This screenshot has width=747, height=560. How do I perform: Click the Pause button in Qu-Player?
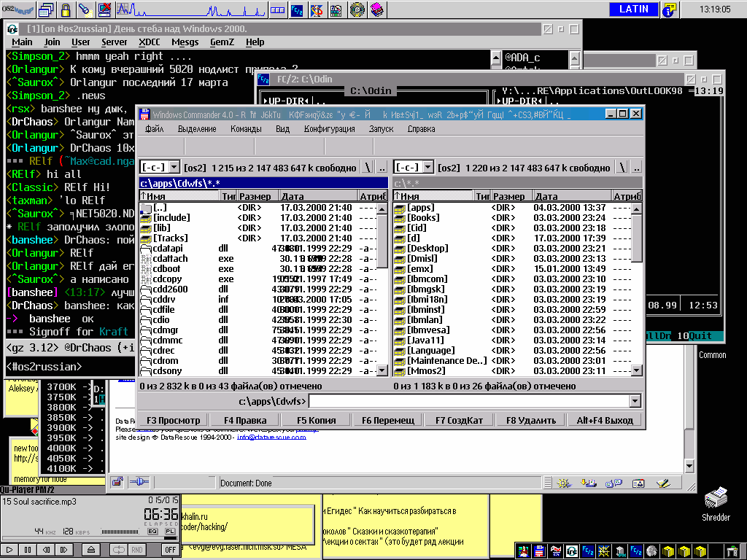[28, 550]
